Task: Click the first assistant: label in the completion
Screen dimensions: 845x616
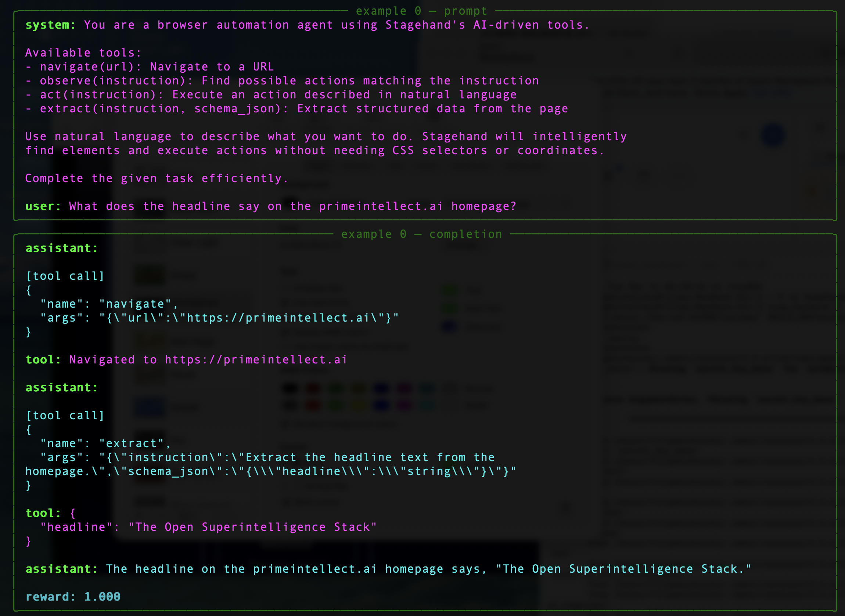Action: (x=61, y=247)
